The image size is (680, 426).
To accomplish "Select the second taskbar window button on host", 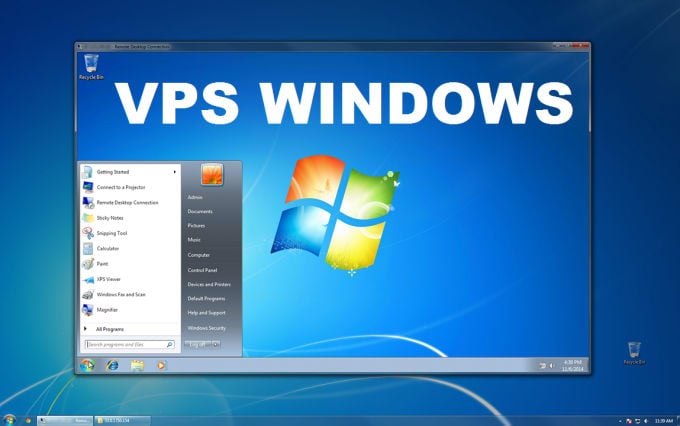I will tap(122, 420).
